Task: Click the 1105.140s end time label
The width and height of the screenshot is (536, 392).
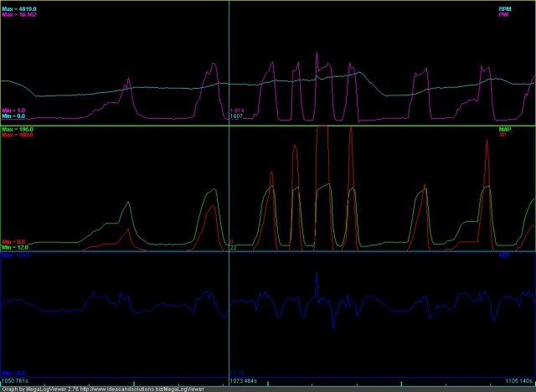Action: pyautogui.click(x=518, y=381)
